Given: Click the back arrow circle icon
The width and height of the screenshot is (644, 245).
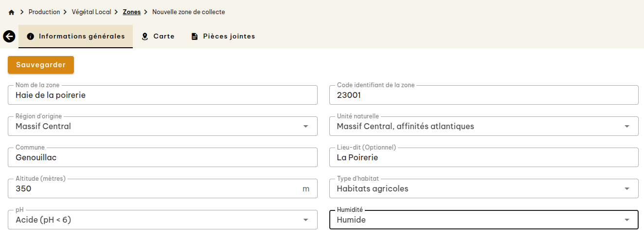Looking at the screenshot, I should point(9,36).
